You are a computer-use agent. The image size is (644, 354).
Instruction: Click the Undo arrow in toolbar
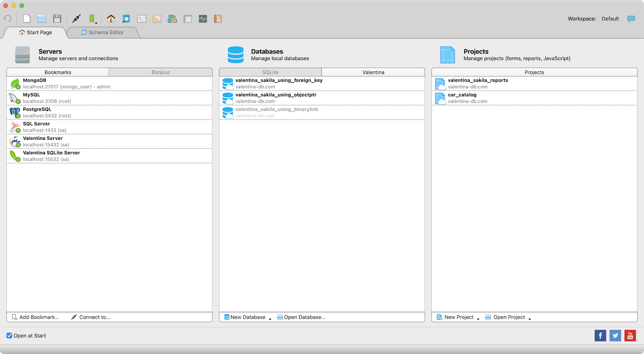7,19
